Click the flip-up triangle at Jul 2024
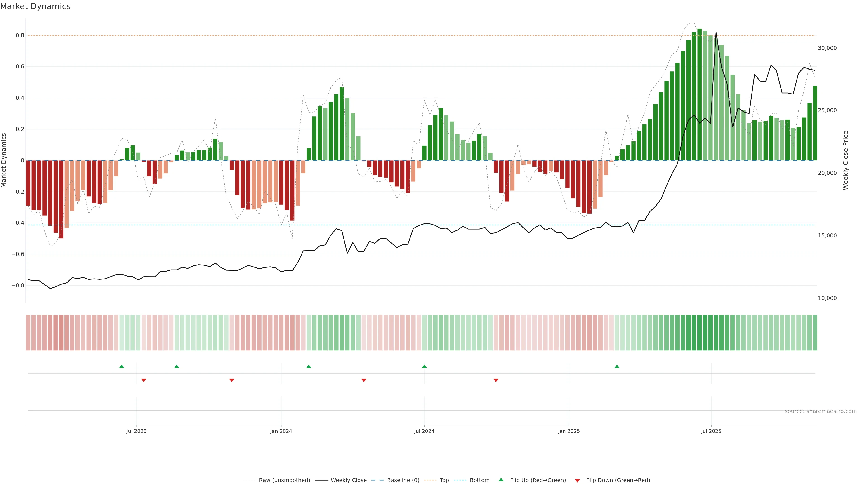This screenshot has height=488, width=868. (x=424, y=366)
